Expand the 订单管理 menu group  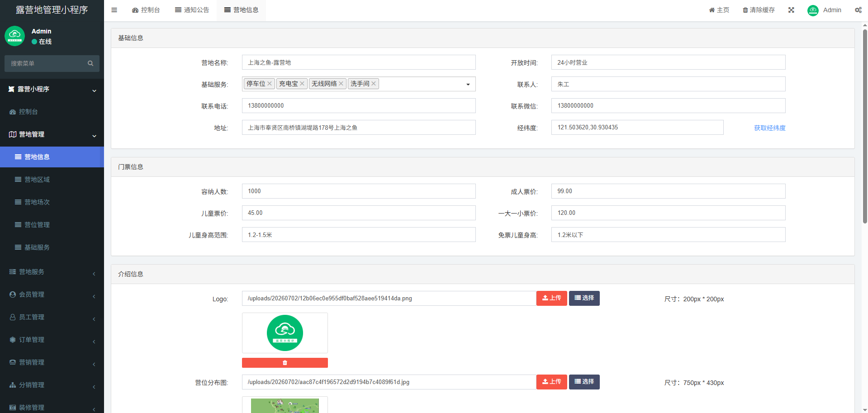52,340
